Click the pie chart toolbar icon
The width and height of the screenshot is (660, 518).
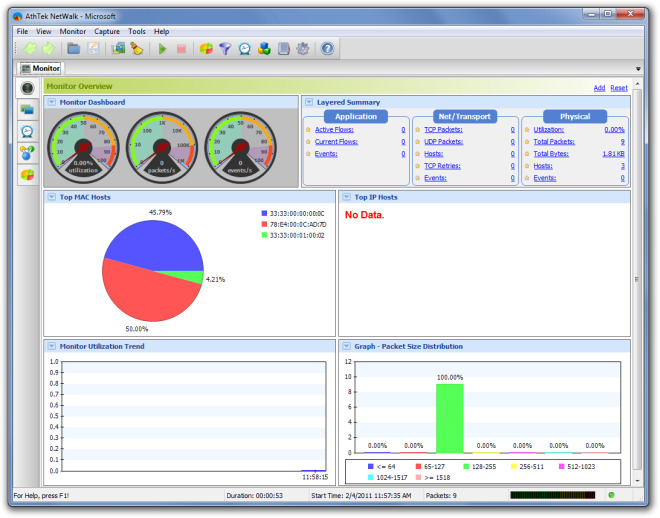coord(206,49)
